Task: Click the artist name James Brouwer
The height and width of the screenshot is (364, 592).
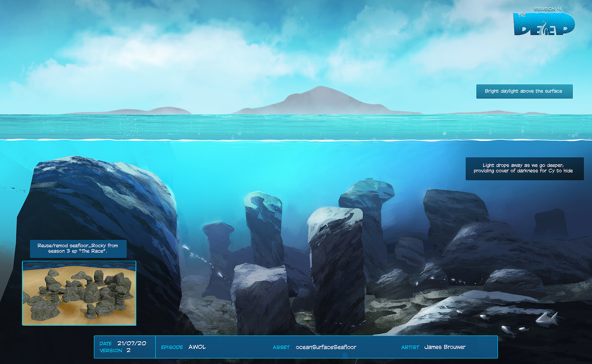Action: click(x=445, y=347)
